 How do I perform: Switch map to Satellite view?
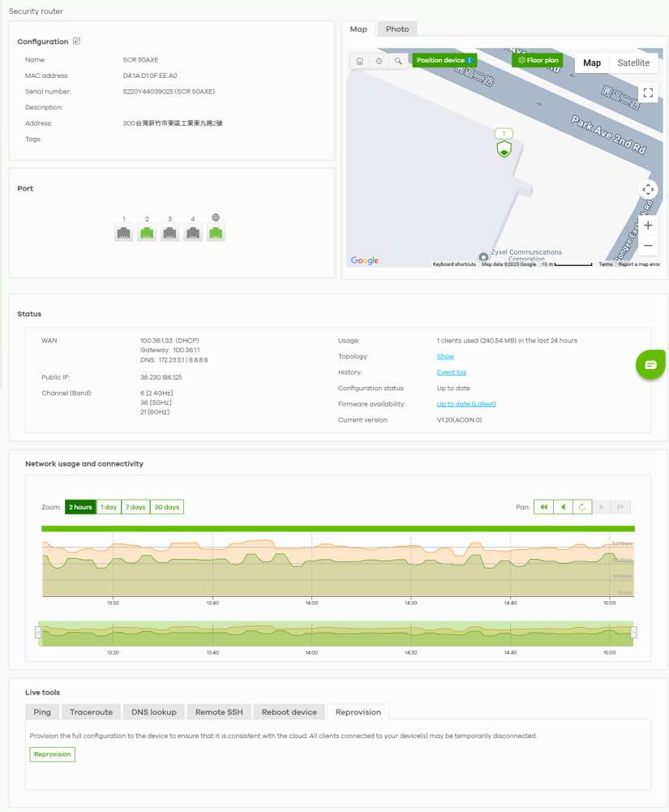point(633,63)
